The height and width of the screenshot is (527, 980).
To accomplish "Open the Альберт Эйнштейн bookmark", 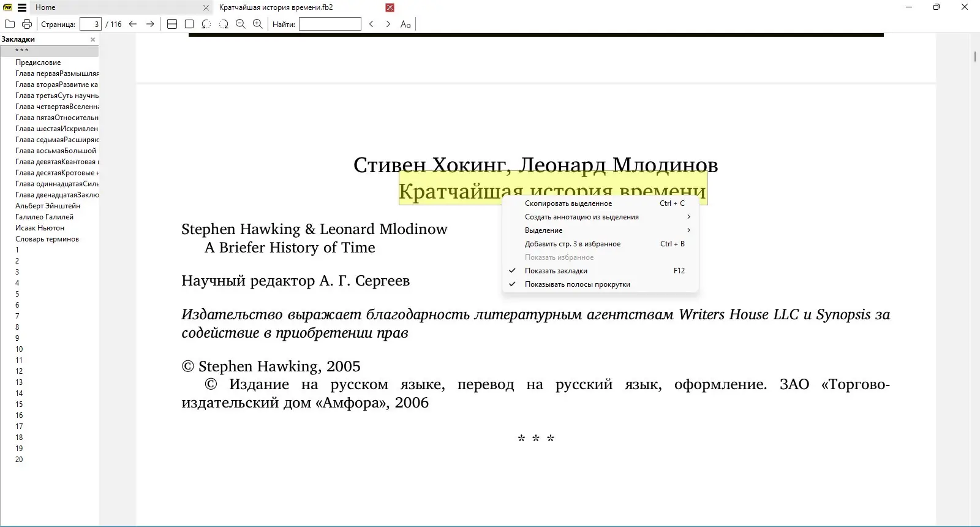I will click(48, 206).
